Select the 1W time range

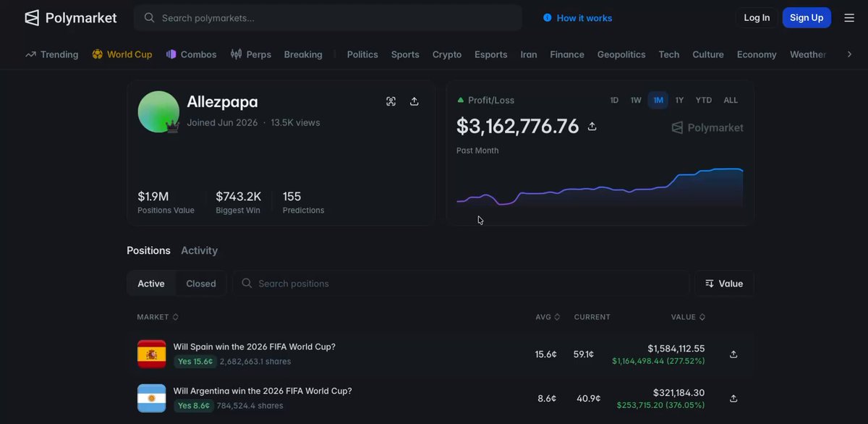point(636,101)
